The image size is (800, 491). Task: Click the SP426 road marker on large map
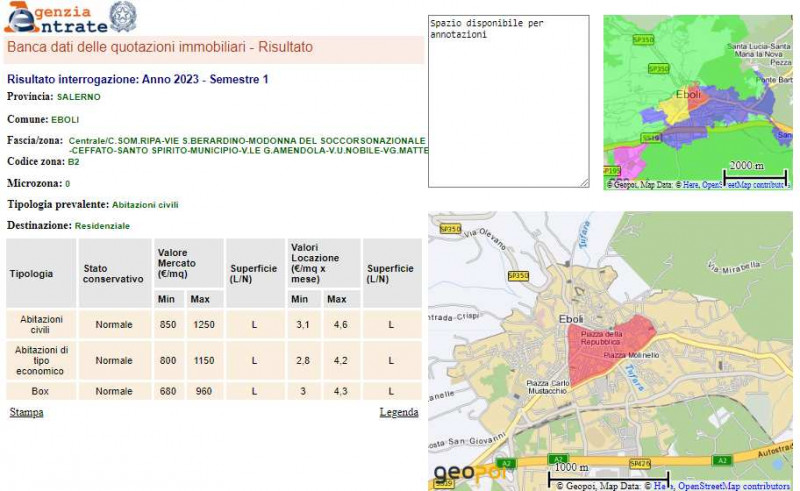pyautogui.click(x=639, y=463)
